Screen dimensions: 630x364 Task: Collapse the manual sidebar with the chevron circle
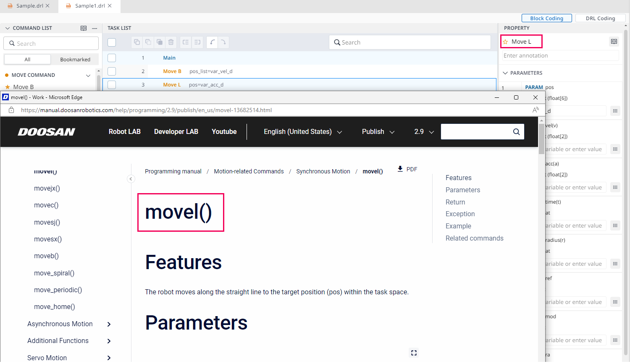tap(131, 179)
